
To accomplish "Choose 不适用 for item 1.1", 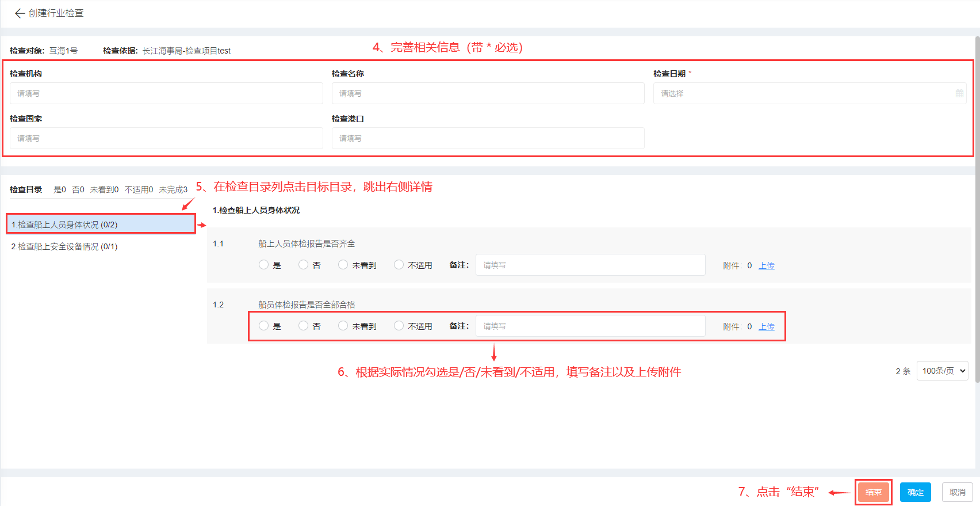I will [399, 265].
